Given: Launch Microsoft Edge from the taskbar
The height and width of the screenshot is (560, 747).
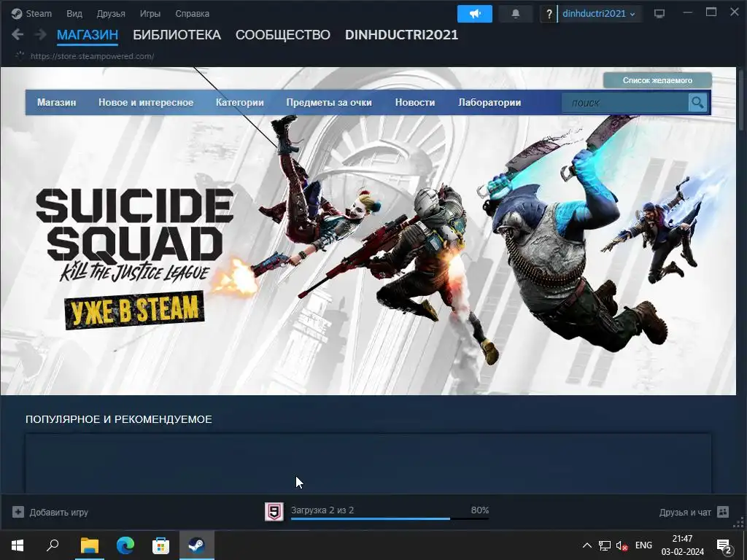Looking at the screenshot, I should (125, 545).
